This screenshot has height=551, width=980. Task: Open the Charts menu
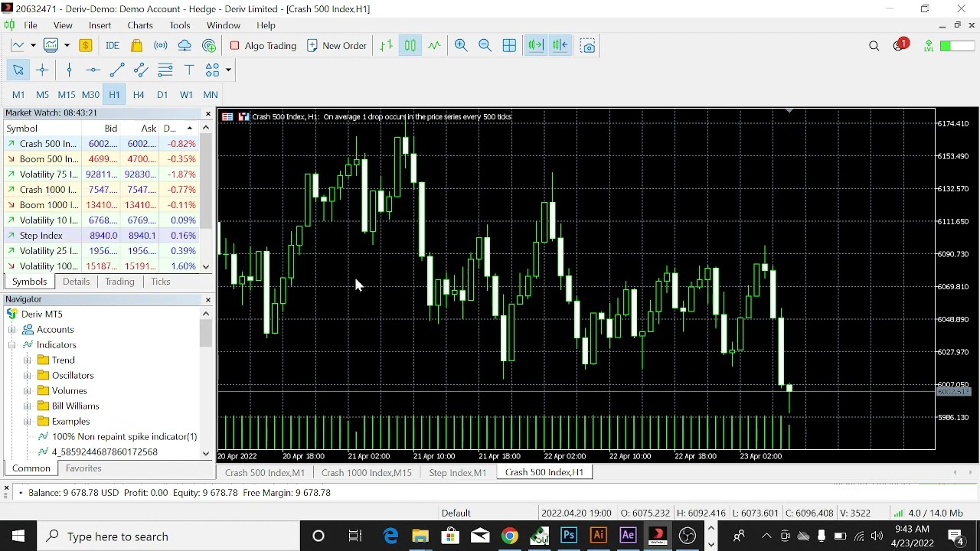140,25
